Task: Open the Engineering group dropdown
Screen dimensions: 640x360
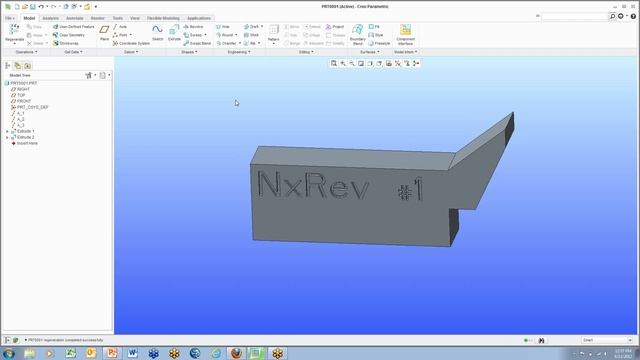Action: coord(239,52)
